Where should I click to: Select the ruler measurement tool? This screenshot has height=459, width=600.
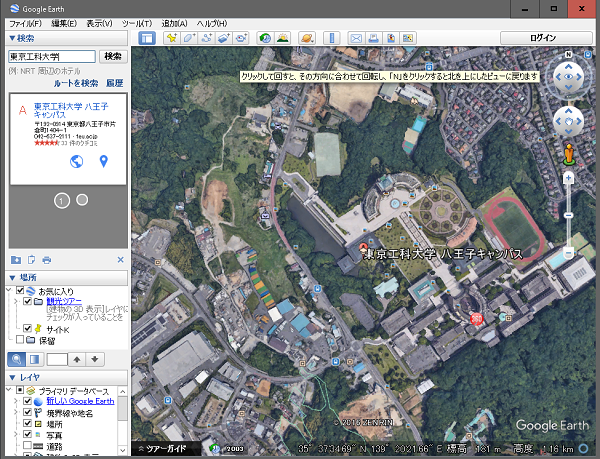(333, 38)
